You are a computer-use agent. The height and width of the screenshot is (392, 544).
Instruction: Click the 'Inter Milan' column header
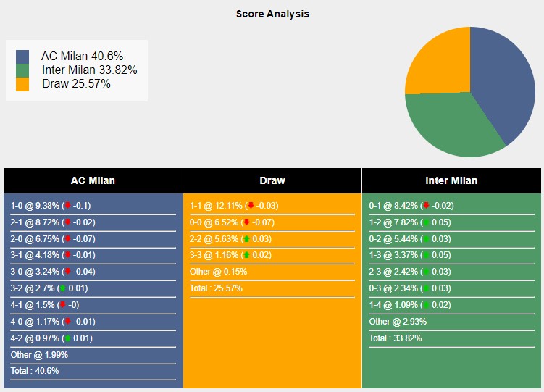click(451, 180)
